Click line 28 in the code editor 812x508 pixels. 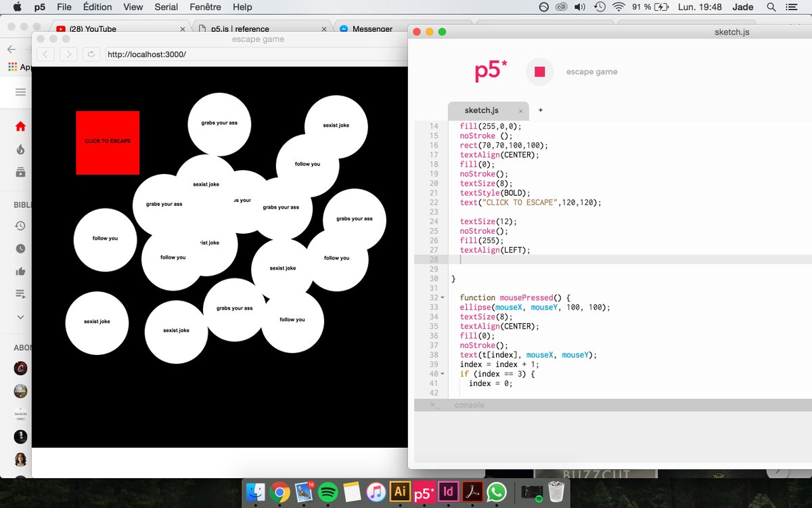pos(613,259)
